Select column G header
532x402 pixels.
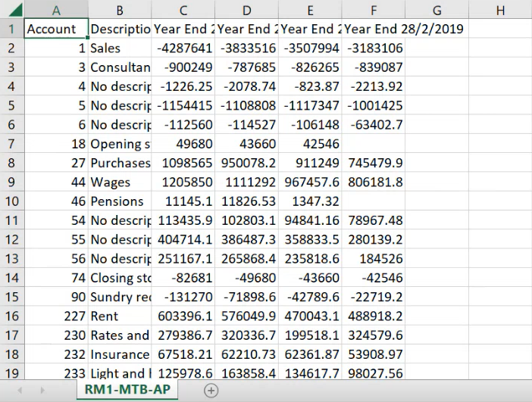(437, 10)
